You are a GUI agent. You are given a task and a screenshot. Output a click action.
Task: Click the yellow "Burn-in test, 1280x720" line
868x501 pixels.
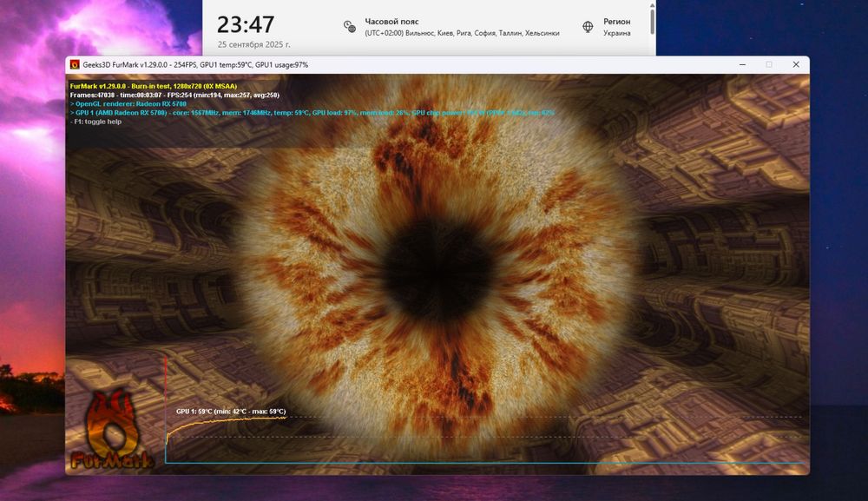[154, 86]
